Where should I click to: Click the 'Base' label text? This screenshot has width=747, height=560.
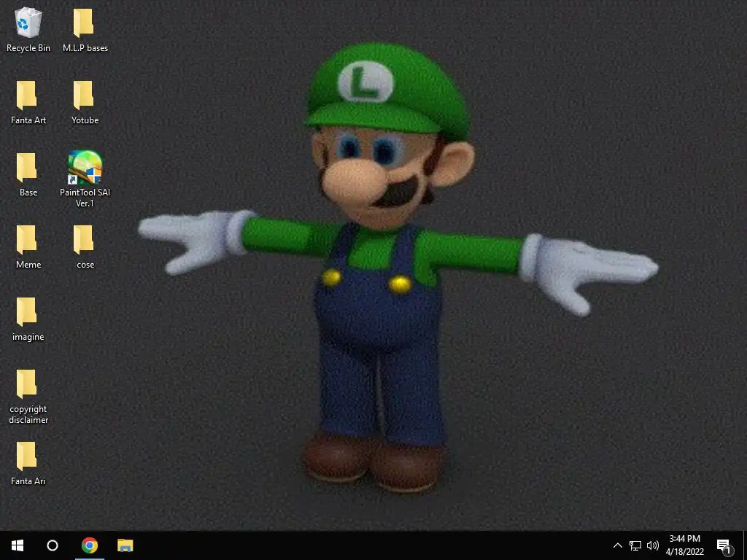[x=28, y=192]
